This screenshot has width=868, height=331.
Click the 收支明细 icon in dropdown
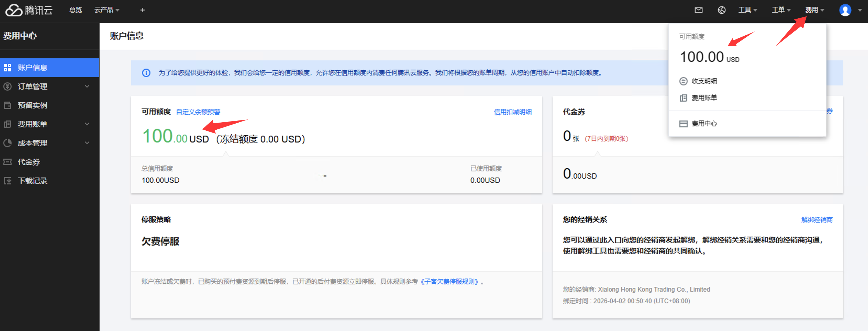tap(683, 81)
